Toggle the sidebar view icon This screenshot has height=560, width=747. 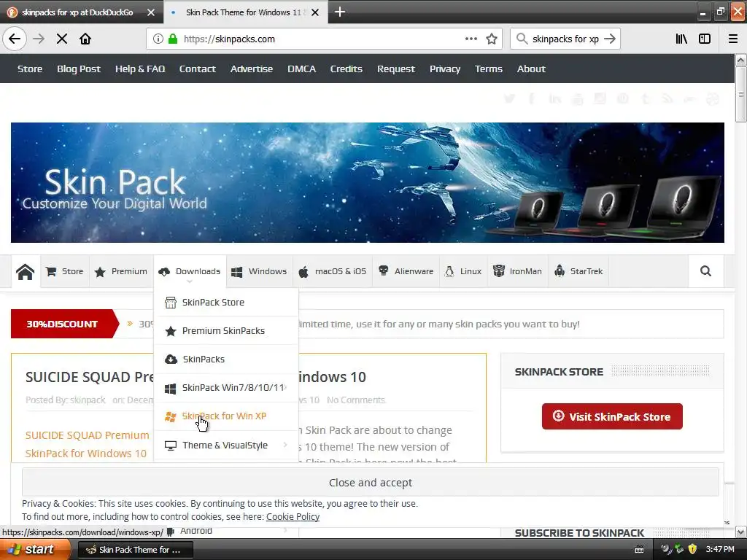point(705,39)
